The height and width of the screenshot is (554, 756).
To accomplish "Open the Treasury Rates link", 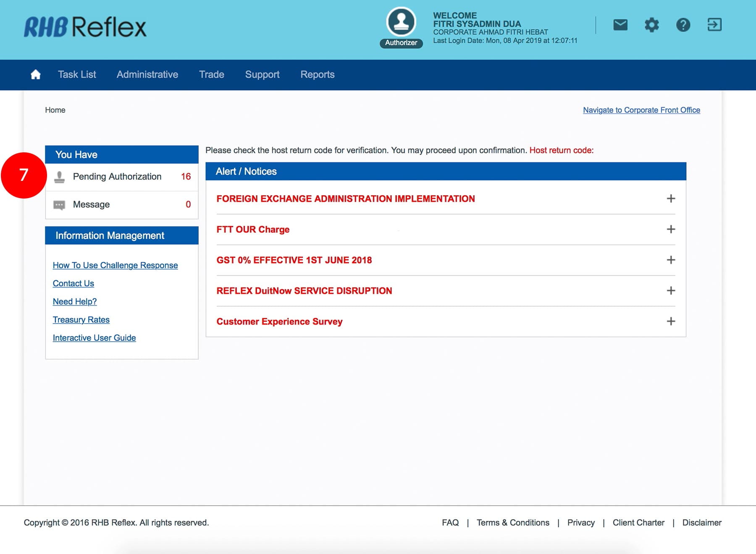I will pyautogui.click(x=81, y=320).
